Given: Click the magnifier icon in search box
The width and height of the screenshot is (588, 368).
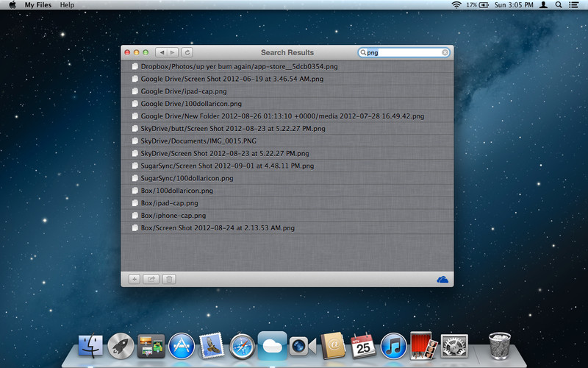Looking at the screenshot, I should click(362, 52).
